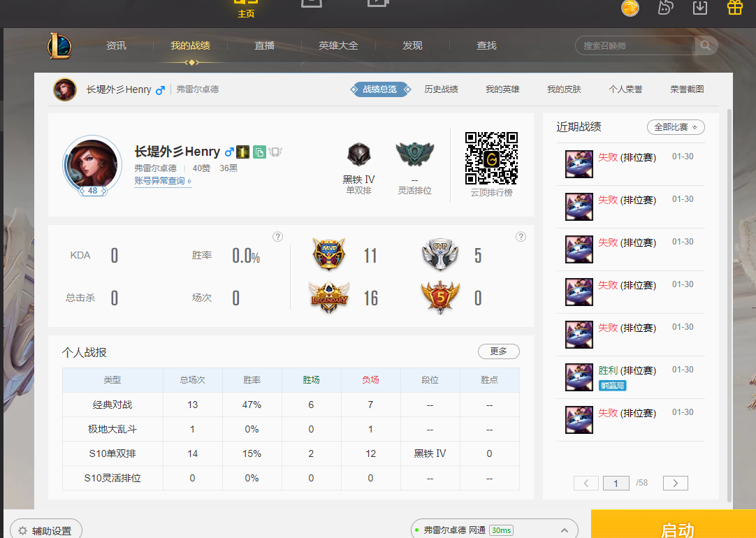Open the download manager icon
The width and height of the screenshot is (756, 538).
coord(700,7)
